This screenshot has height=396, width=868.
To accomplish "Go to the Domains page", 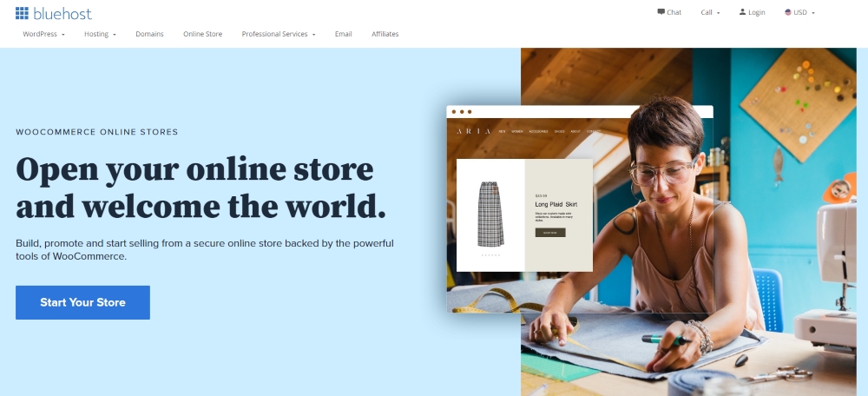I will click(149, 34).
